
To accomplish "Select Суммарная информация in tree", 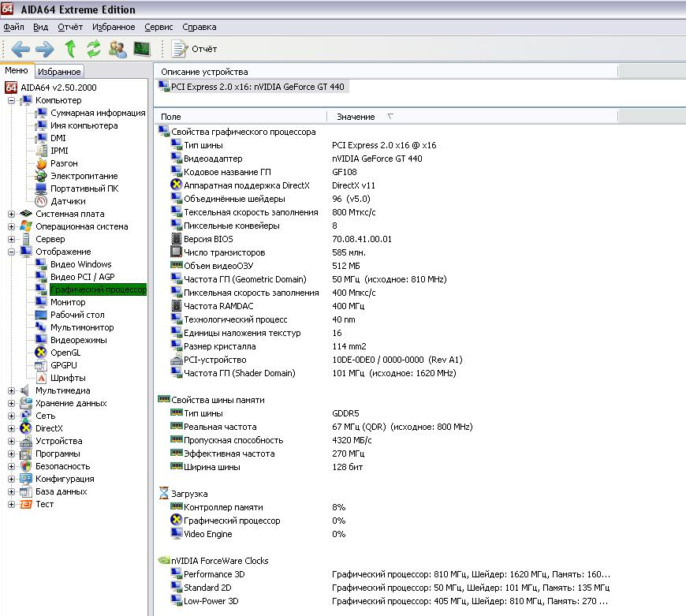I will point(98,113).
